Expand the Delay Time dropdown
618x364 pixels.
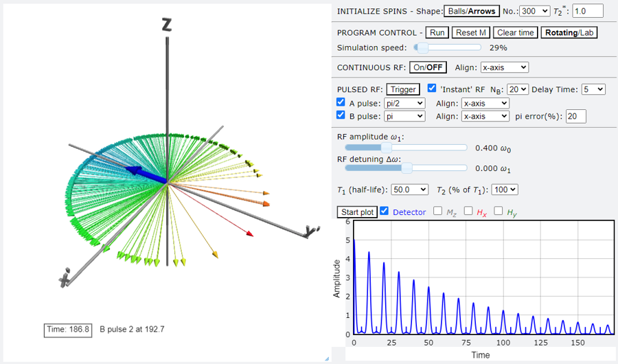(x=592, y=89)
